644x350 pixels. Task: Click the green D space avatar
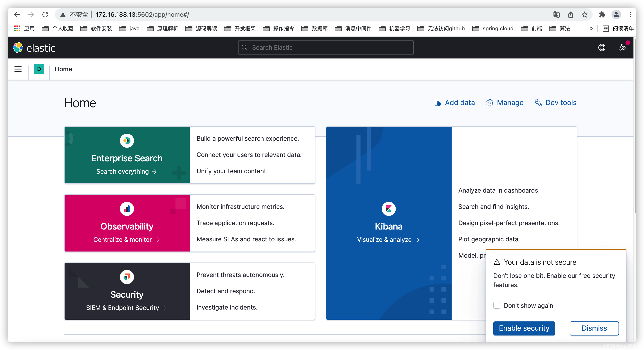39,69
